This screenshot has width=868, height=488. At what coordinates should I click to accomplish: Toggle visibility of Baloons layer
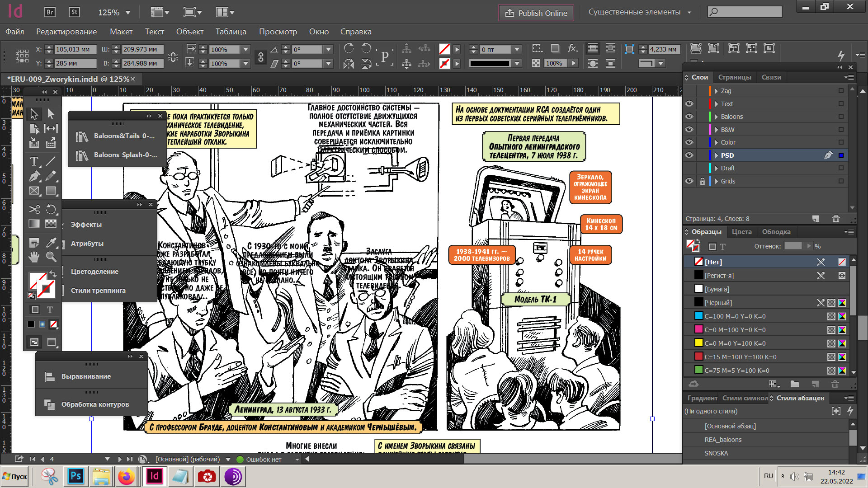(689, 116)
